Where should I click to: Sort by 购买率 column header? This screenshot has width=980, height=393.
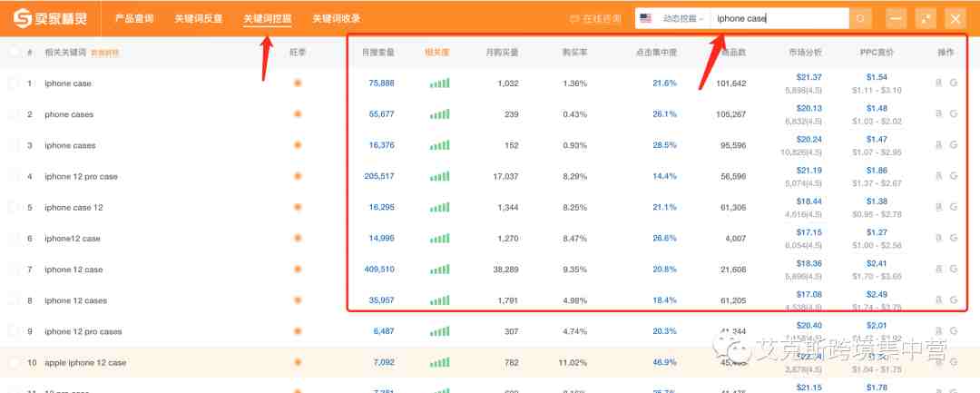pos(574,53)
